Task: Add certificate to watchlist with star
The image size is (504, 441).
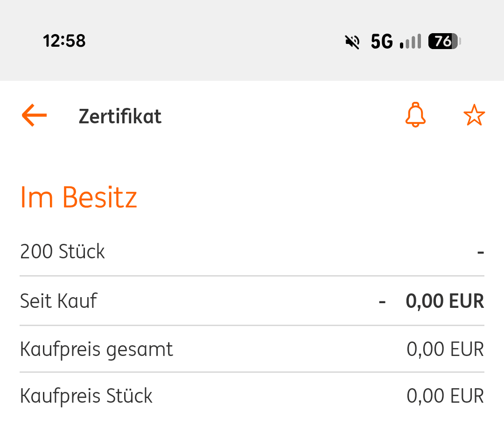Action: (474, 115)
